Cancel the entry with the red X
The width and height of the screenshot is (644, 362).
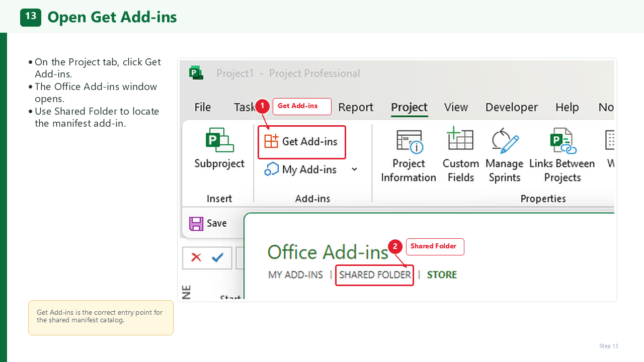point(196,257)
